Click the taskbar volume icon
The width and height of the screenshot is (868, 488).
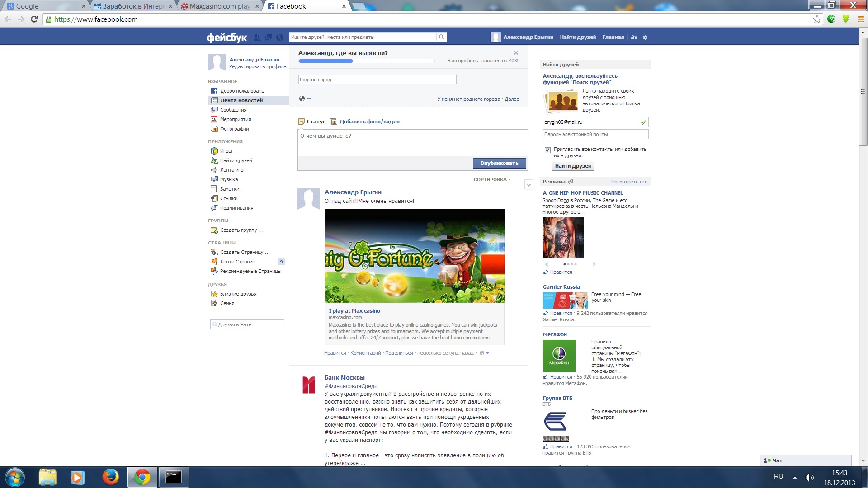(x=809, y=477)
